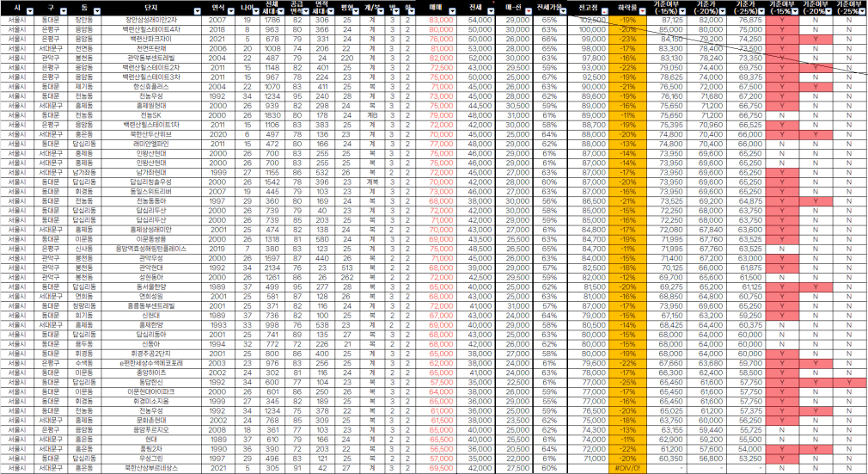Select the 북한산두산위브 cell
This screenshot has width=868, height=474.
click(151, 135)
